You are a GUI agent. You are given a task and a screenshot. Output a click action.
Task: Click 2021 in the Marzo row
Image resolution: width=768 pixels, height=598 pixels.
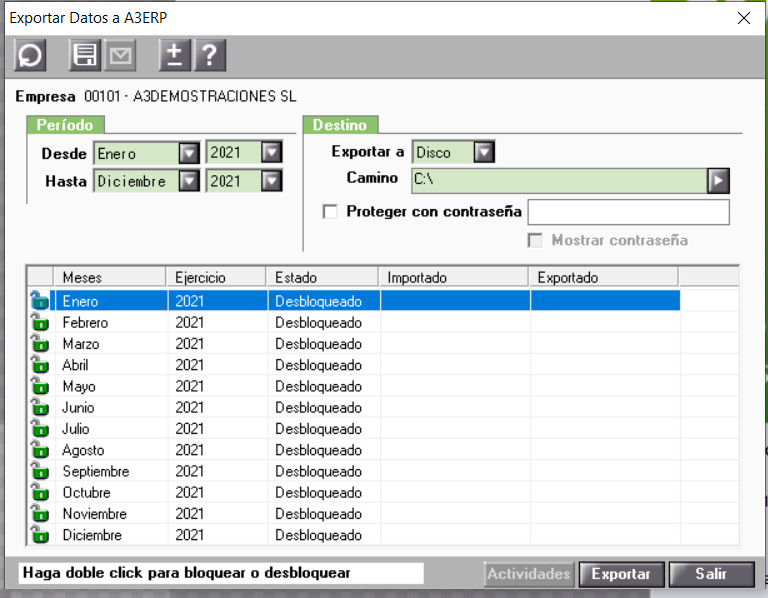click(190, 344)
